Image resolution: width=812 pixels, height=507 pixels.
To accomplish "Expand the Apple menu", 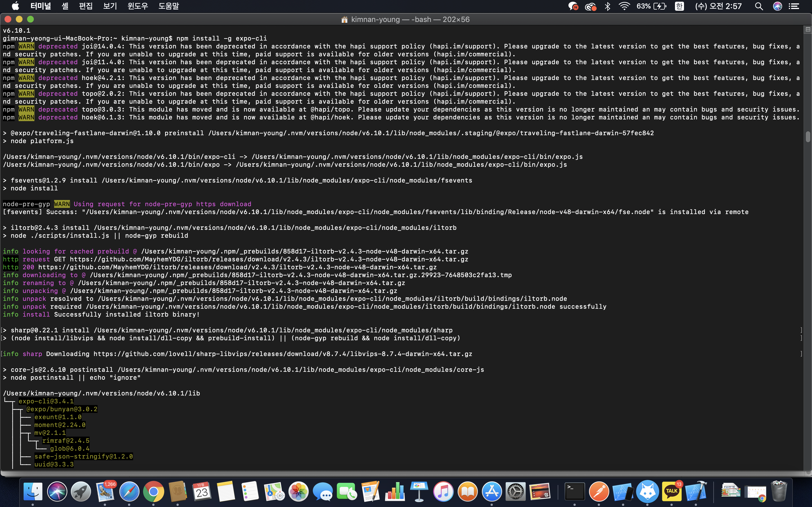I will (x=16, y=6).
